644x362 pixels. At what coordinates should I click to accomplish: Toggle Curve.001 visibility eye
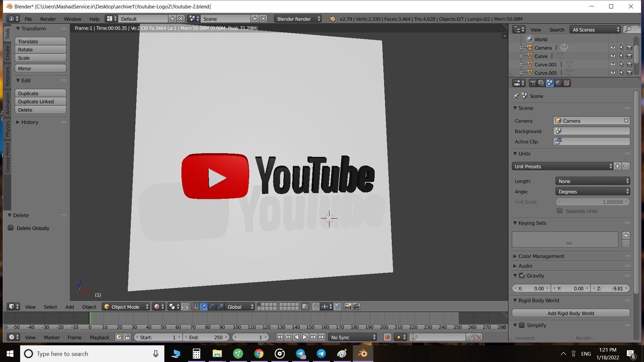(613, 64)
